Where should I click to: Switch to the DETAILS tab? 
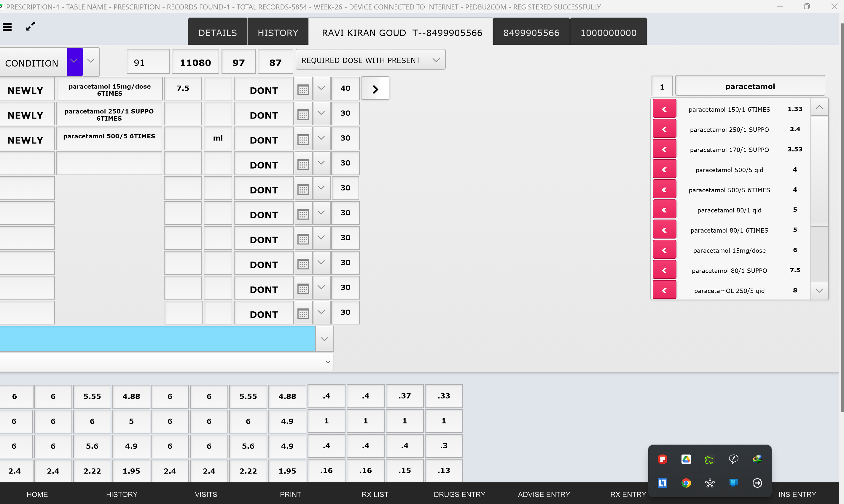[x=218, y=33]
